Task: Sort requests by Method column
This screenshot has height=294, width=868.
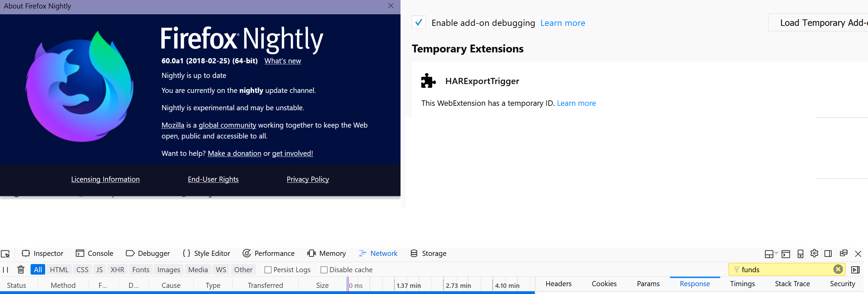Action: tap(63, 285)
